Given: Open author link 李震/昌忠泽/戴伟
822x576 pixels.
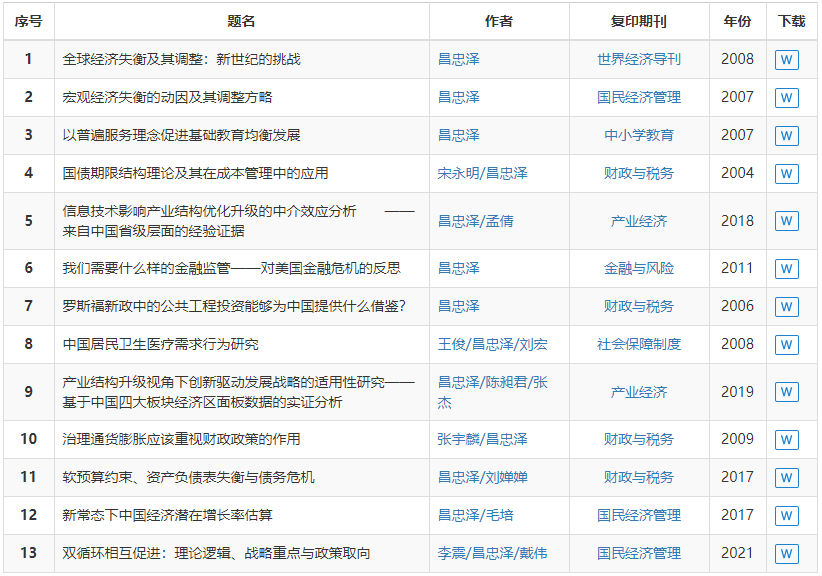Looking at the screenshot, I should pos(492,554).
